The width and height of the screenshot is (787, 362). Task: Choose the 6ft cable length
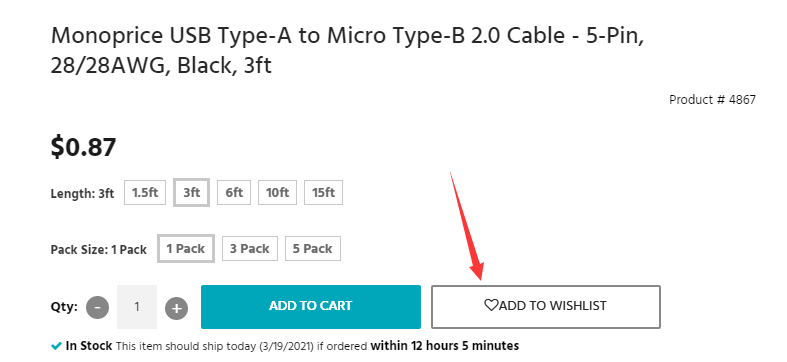click(x=234, y=192)
